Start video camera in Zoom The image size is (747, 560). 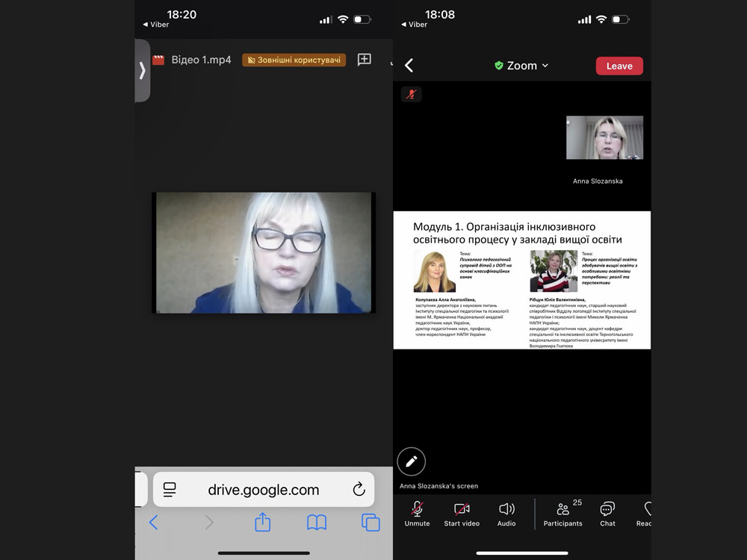pos(462,513)
